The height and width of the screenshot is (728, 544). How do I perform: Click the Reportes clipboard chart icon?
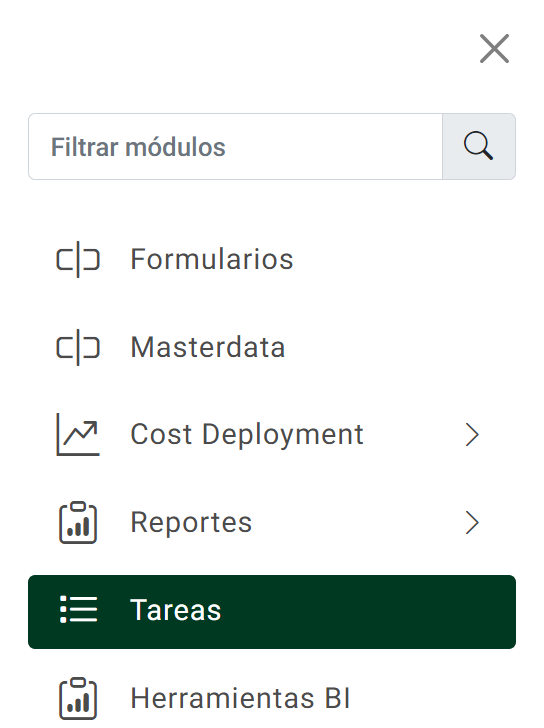(x=78, y=522)
